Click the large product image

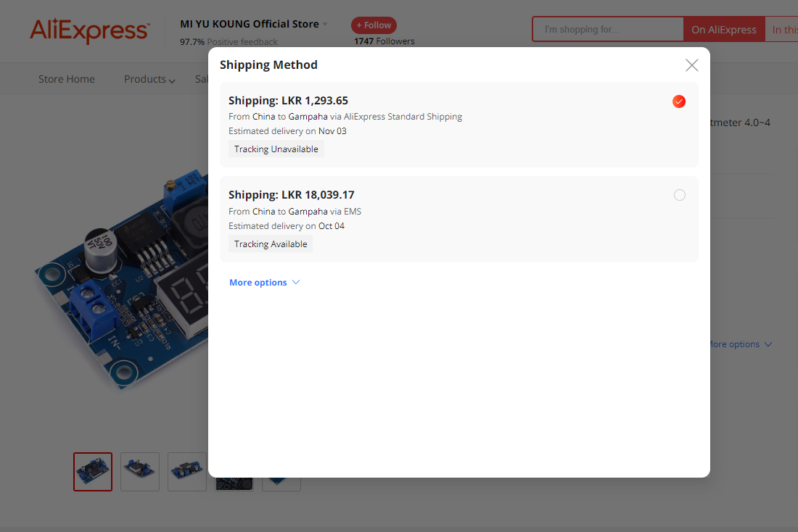tap(122, 281)
